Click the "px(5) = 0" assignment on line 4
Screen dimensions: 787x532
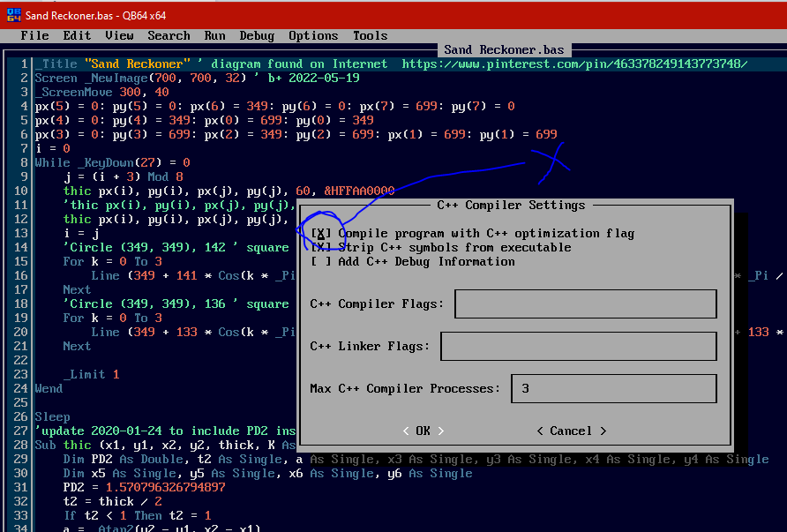point(66,106)
